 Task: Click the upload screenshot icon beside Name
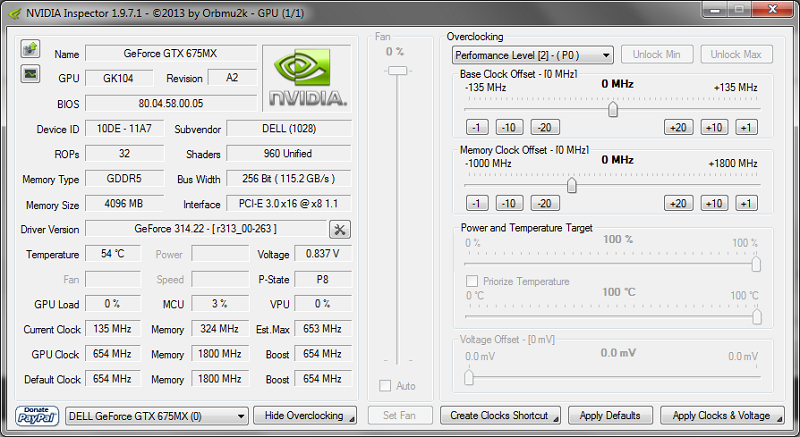pos(31,49)
